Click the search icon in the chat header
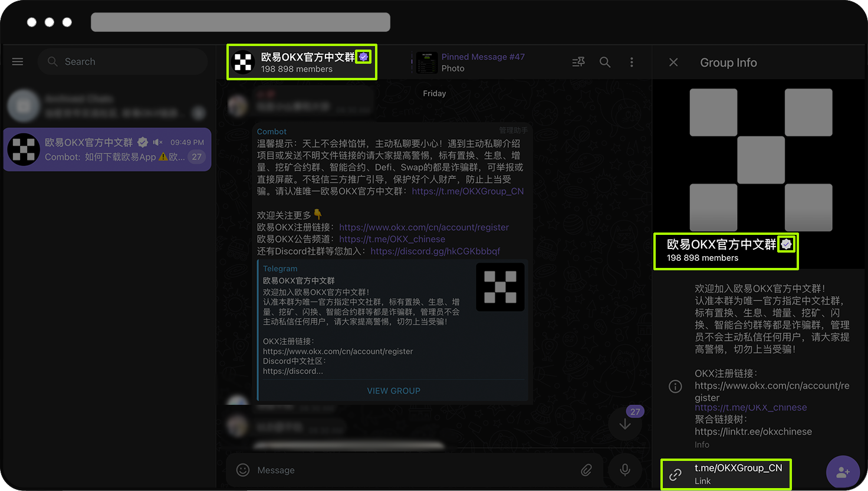Screen dimensions: 868x491 (604, 61)
